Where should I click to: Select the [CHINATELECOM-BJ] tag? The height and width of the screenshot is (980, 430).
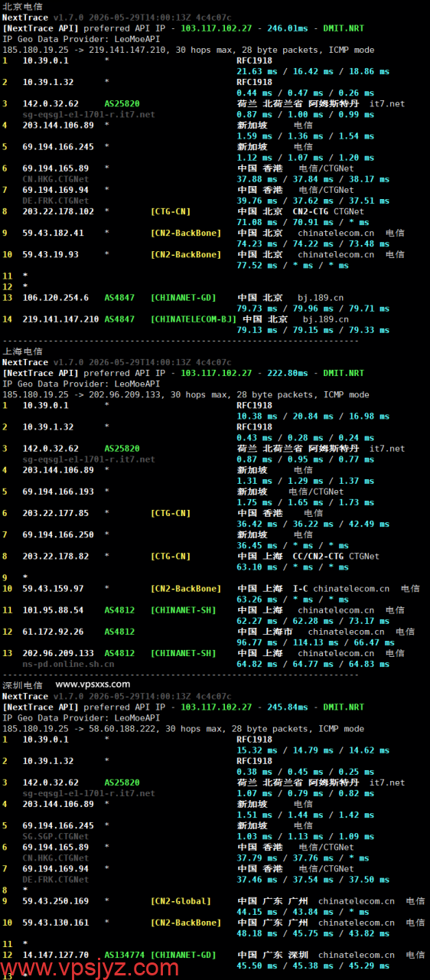[x=194, y=319]
